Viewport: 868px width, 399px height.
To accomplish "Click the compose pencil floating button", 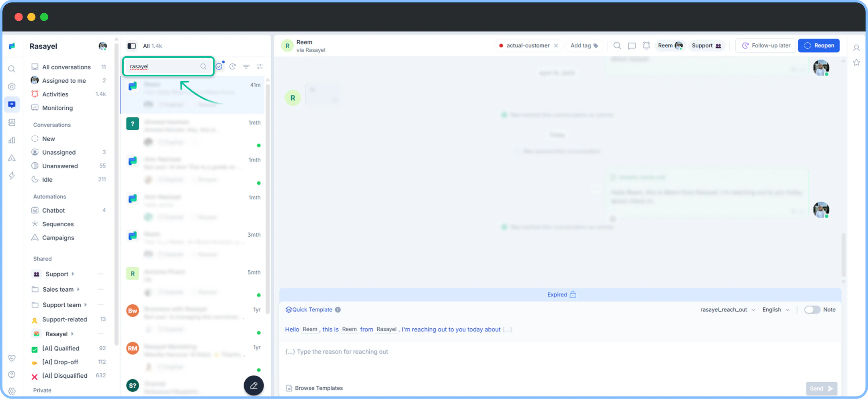I will [254, 385].
